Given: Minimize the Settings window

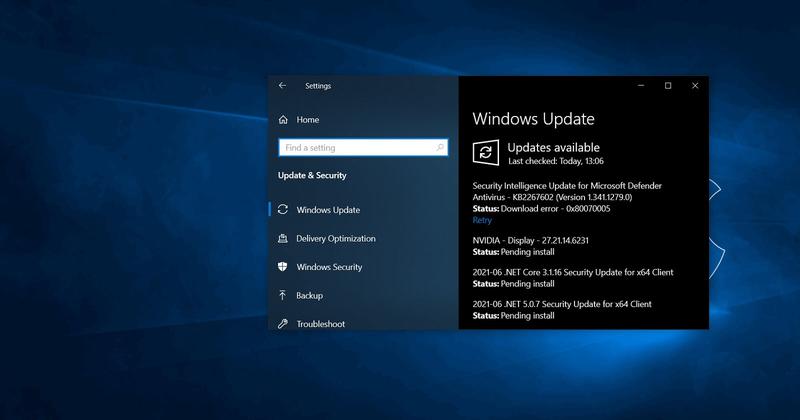Looking at the screenshot, I should [x=641, y=86].
